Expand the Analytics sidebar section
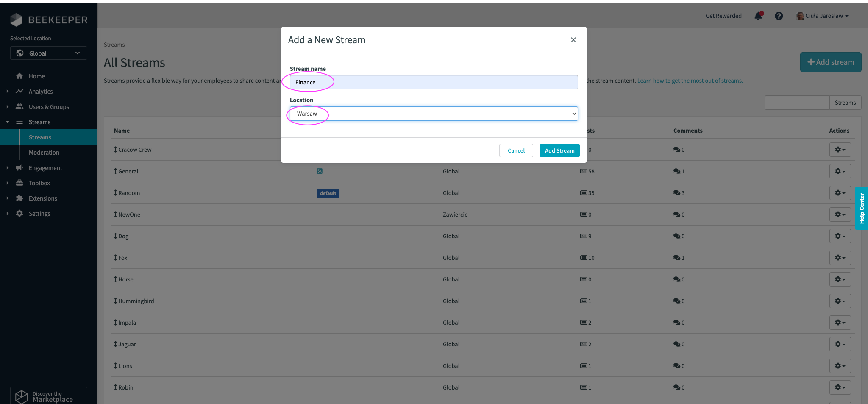 click(x=41, y=92)
